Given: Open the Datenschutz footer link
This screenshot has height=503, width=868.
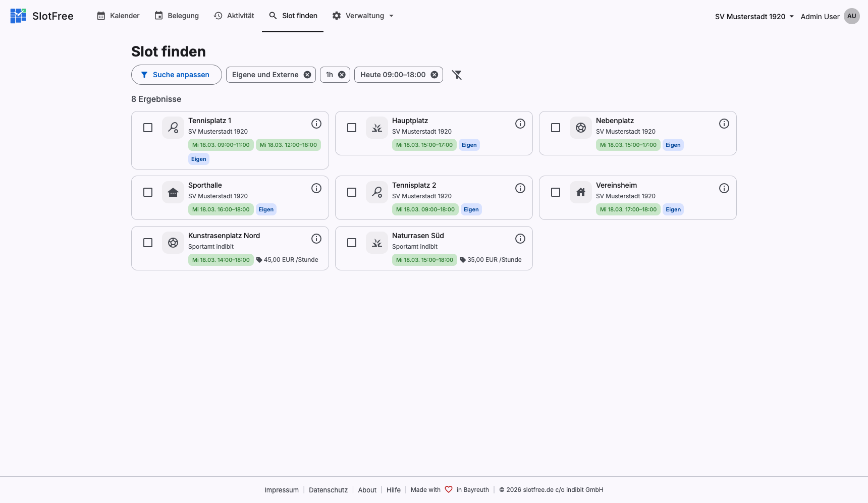Looking at the screenshot, I should (328, 490).
